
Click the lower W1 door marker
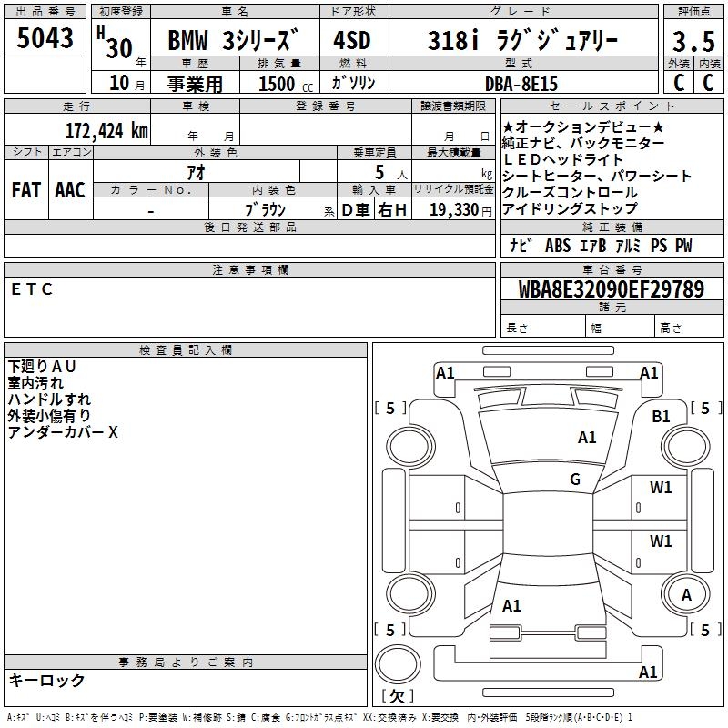[661, 541]
